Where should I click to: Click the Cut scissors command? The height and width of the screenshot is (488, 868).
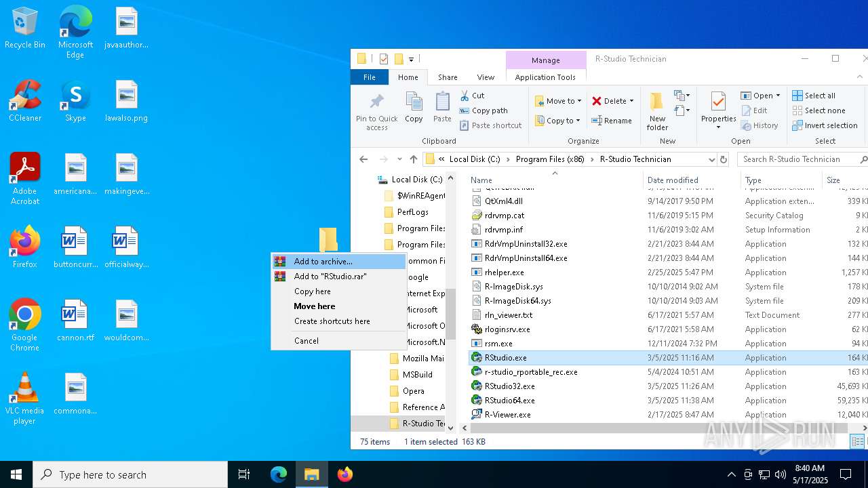pos(472,96)
